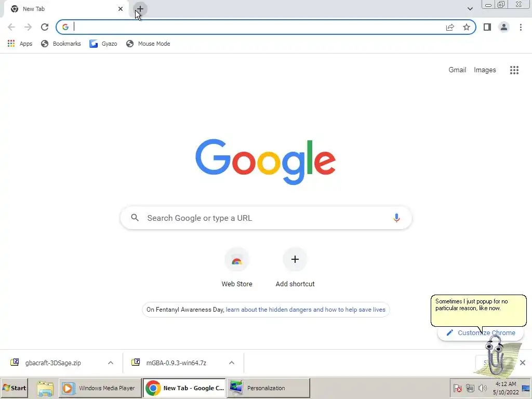Click Clippy's yellow speech balloon

[x=478, y=311]
